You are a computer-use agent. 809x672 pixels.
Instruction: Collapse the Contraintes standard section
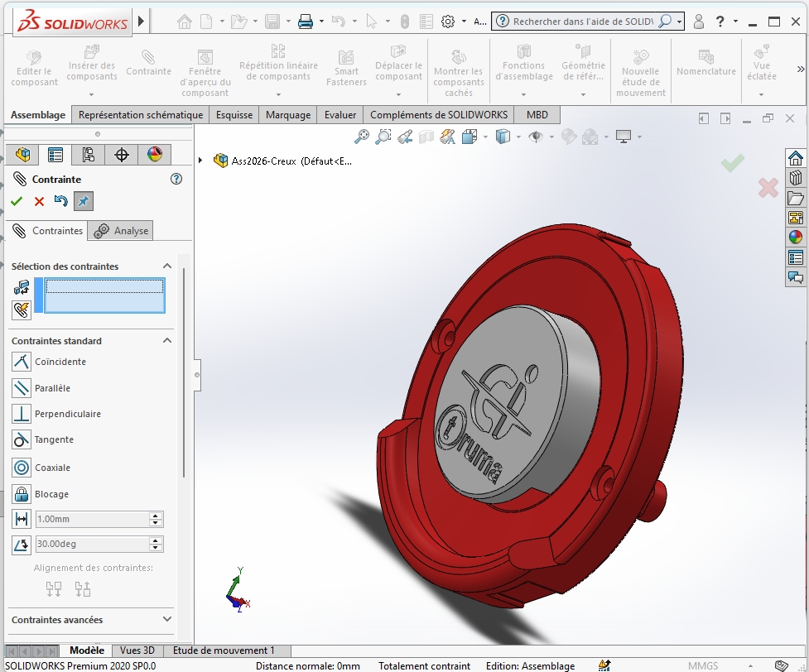tap(167, 341)
